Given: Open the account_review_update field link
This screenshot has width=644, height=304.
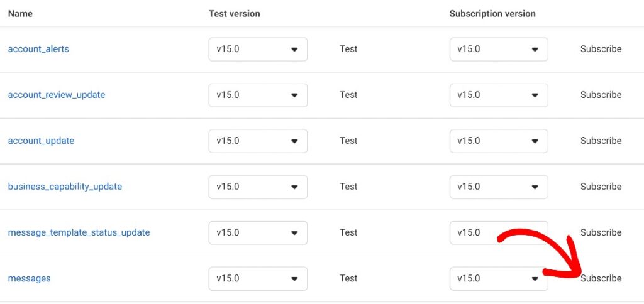Looking at the screenshot, I should (x=57, y=95).
